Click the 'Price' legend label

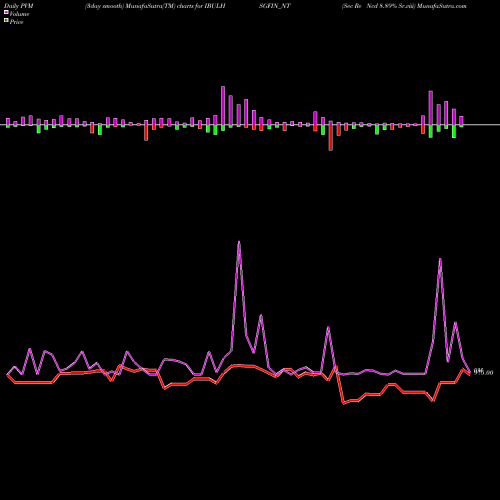tap(16, 22)
